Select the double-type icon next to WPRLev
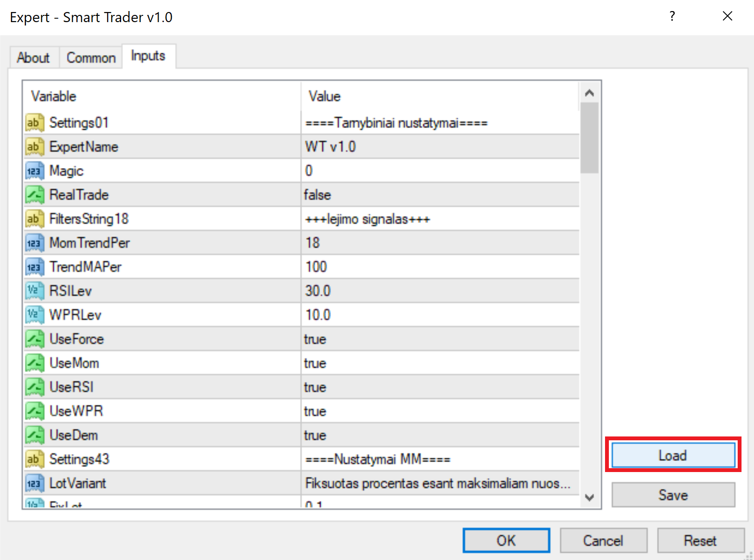 [35, 315]
